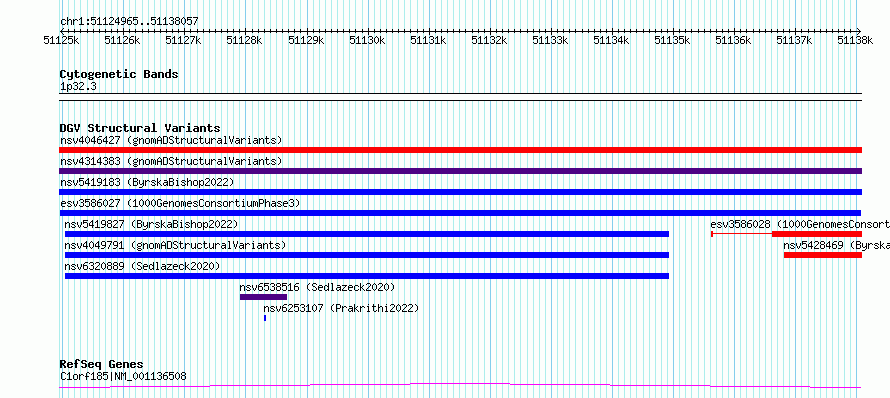Click the red nsv5428469 variant bar
Image resolution: width=890 pixels, height=398 pixels.
pyautogui.click(x=823, y=255)
